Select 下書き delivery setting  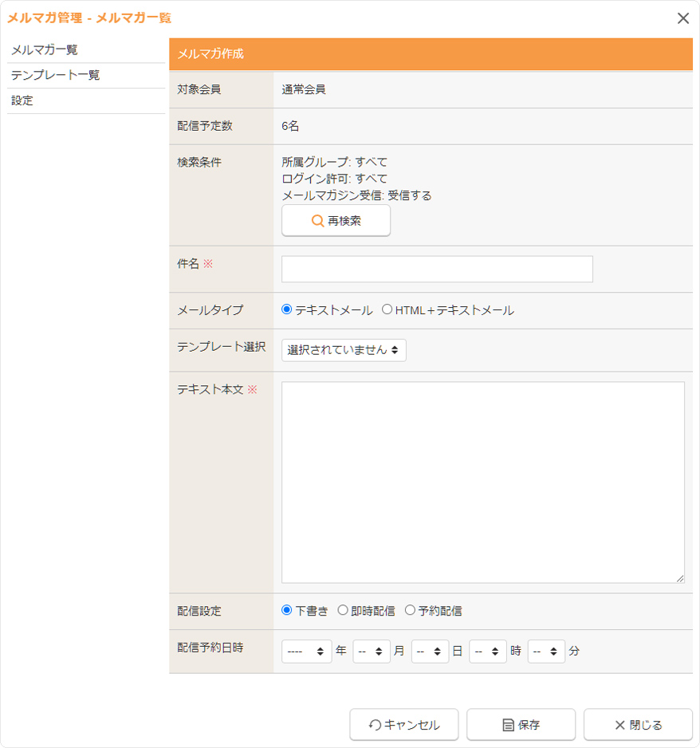(287, 611)
